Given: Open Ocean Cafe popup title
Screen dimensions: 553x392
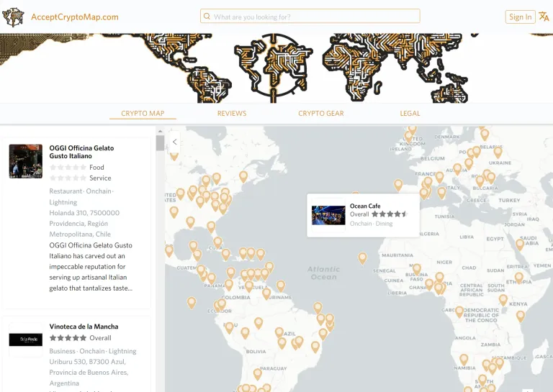Looking at the screenshot, I should point(365,206).
